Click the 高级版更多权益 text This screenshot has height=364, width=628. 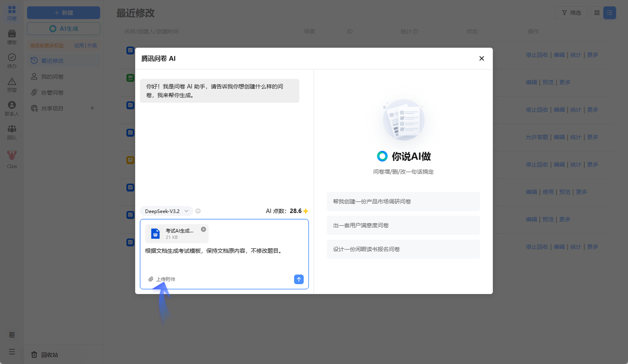click(47, 45)
